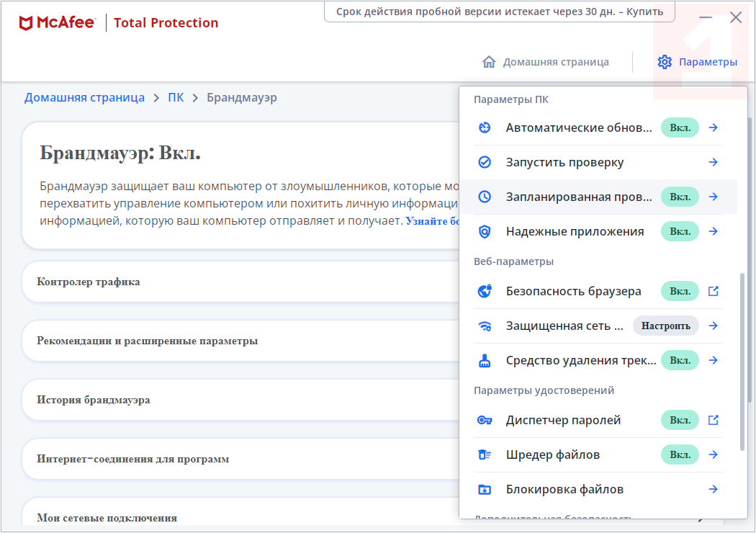This screenshot has width=756, height=533.
Task: Toggle the Trusted applications 'Вкл.' badge
Action: (680, 231)
